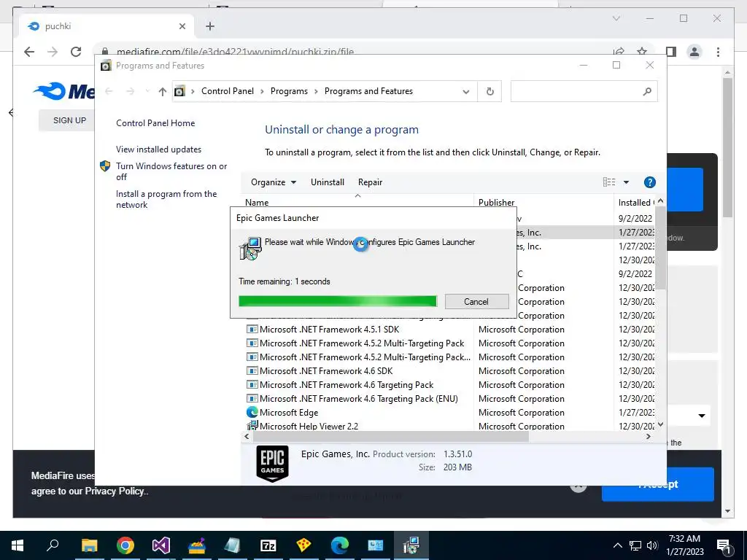Cancel the Epic Games Launcher configuration
The image size is (747, 560).
coord(476,301)
